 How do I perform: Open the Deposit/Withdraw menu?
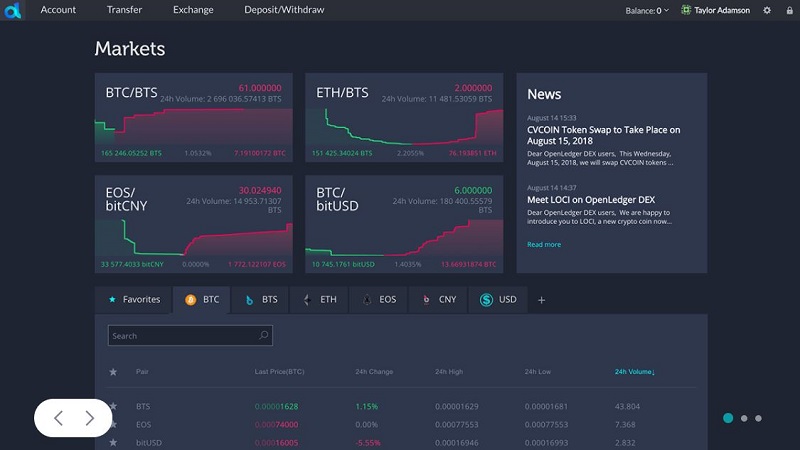[x=284, y=10]
